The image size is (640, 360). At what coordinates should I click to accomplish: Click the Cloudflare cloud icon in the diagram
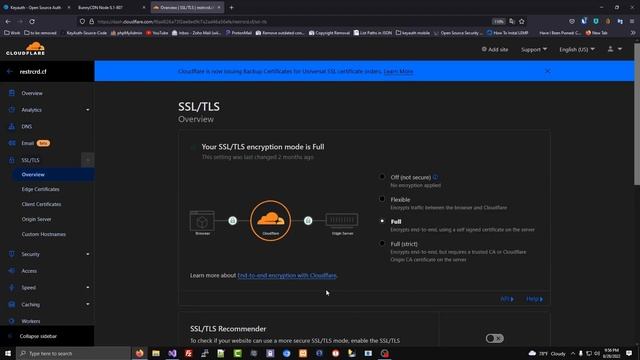click(271, 220)
